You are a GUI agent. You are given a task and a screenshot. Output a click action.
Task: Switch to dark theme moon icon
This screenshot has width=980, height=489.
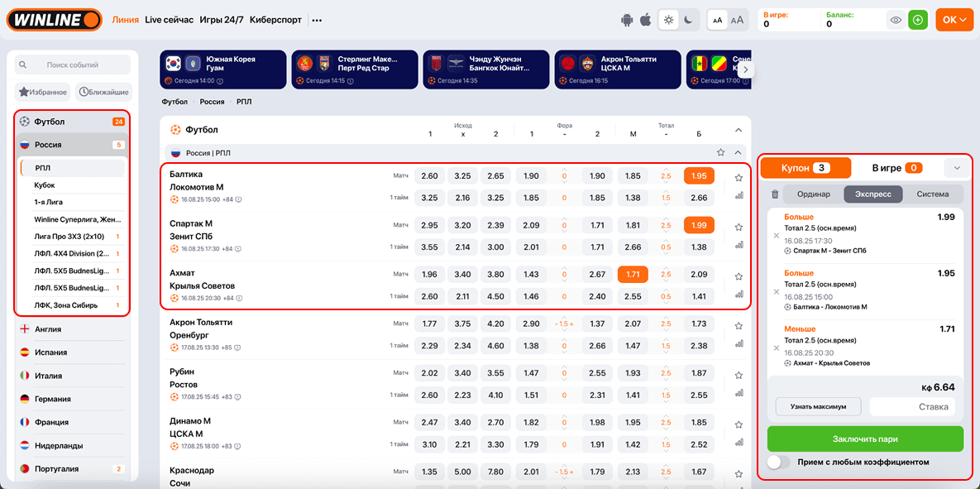point(688,20)
